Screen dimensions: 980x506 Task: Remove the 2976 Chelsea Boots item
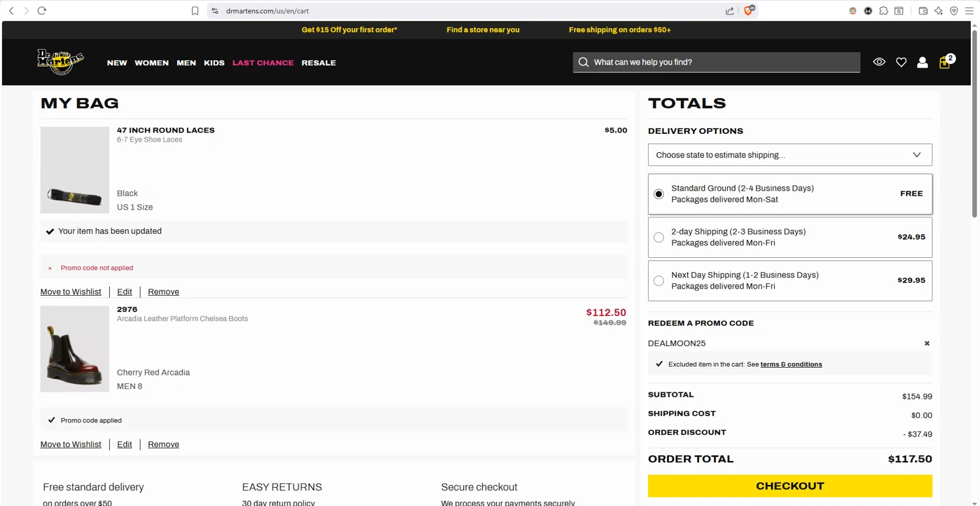(x=163, y=445)
